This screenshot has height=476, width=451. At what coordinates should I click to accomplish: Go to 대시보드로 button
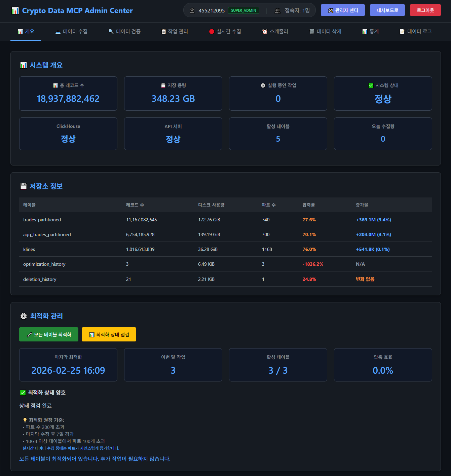[387, 10]
